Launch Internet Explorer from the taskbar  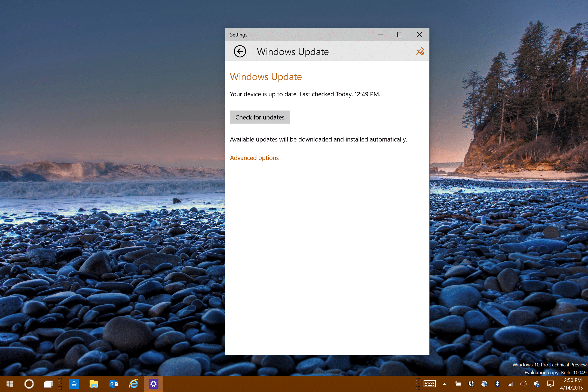coord(134,384)
